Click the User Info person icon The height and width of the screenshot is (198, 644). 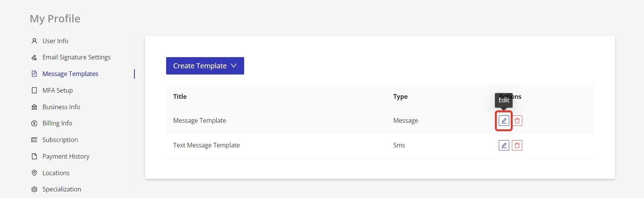pos(34,41)
